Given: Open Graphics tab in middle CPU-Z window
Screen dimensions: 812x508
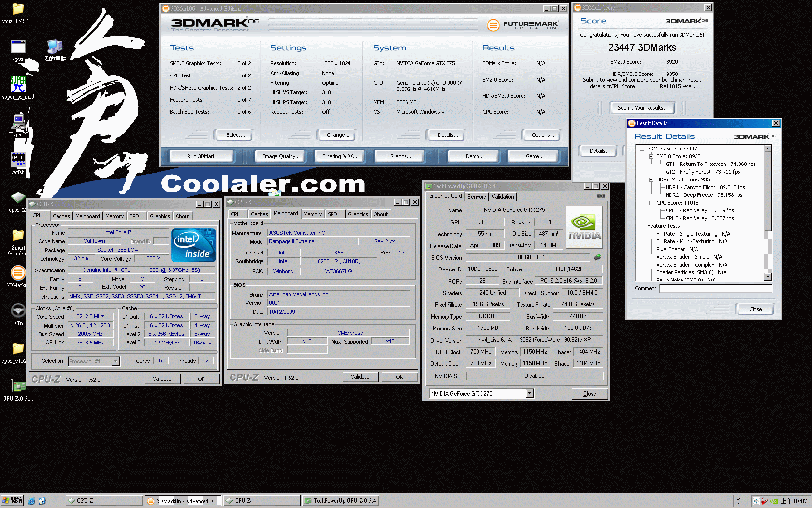Looking at the screenshot, I should click(358, 214).
